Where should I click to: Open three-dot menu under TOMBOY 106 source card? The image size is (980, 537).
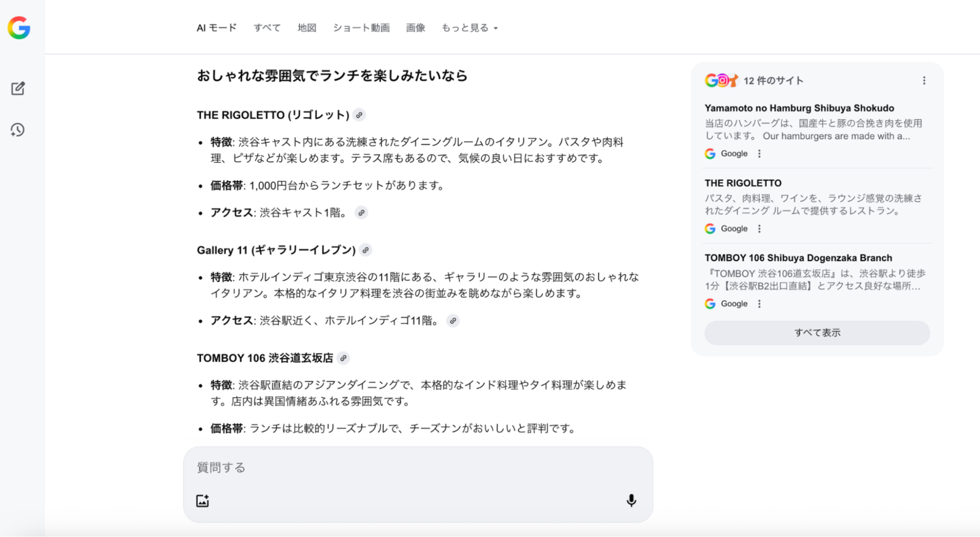[759, 303]
